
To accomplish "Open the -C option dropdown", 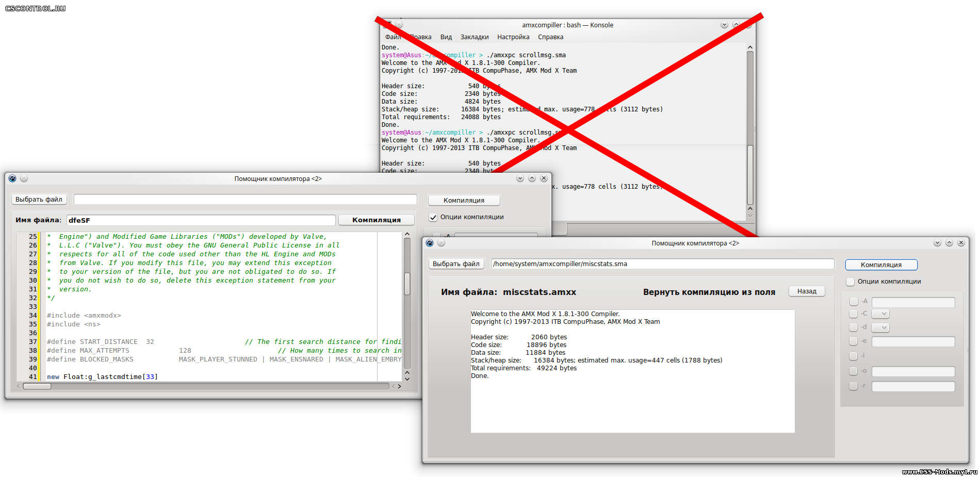I will click(880, 314).
